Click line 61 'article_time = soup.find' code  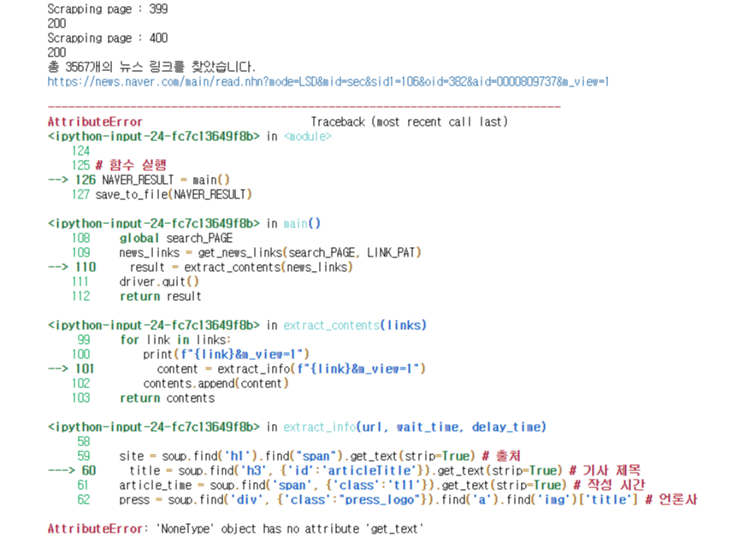343,485
